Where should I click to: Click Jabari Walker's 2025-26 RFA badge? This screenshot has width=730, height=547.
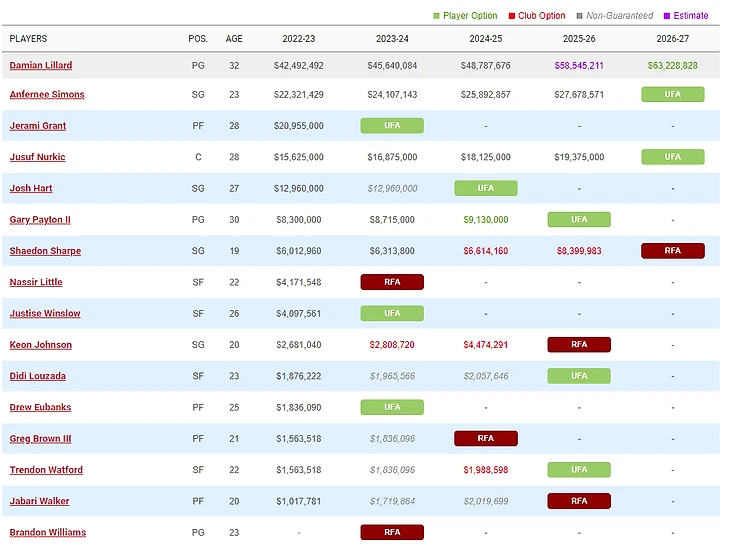point(579,501)
